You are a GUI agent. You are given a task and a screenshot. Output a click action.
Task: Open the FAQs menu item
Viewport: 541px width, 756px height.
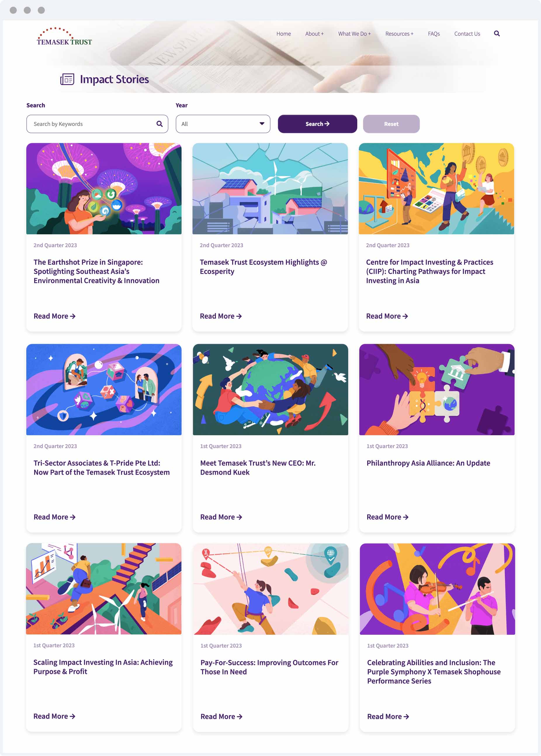434,34
